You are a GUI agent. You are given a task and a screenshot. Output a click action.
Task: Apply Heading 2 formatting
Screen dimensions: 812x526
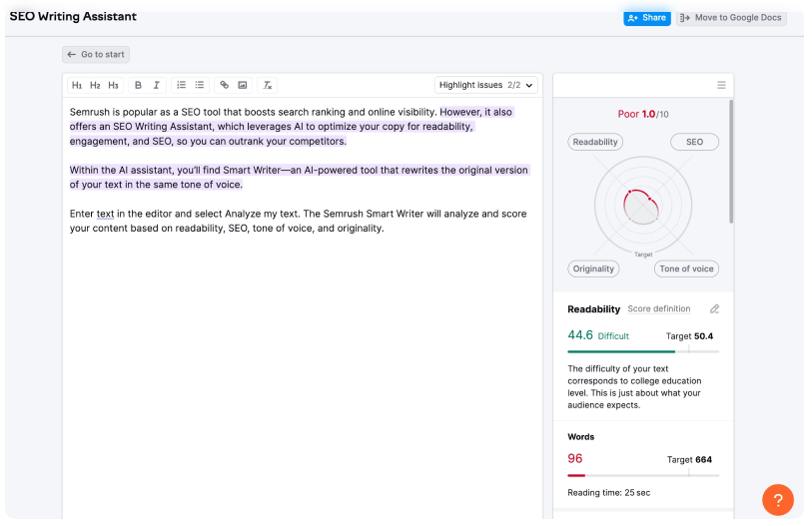coord(95,86)
